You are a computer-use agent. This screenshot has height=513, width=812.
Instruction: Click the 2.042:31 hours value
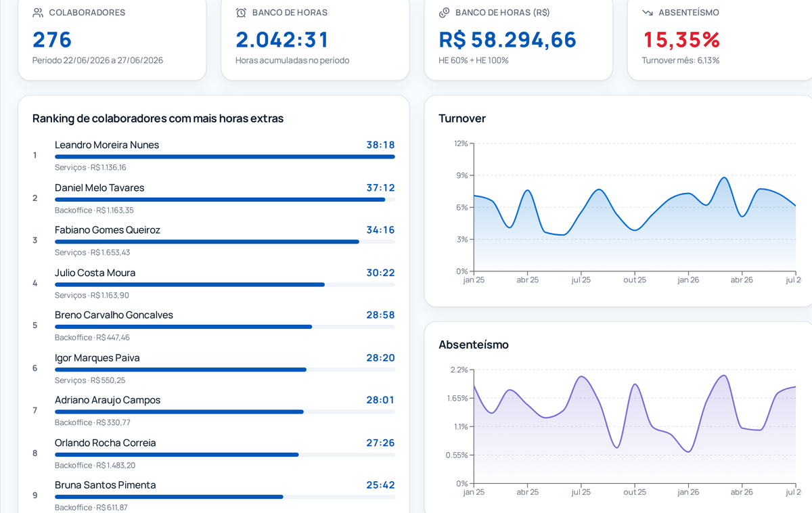click(x=282, y=39)
